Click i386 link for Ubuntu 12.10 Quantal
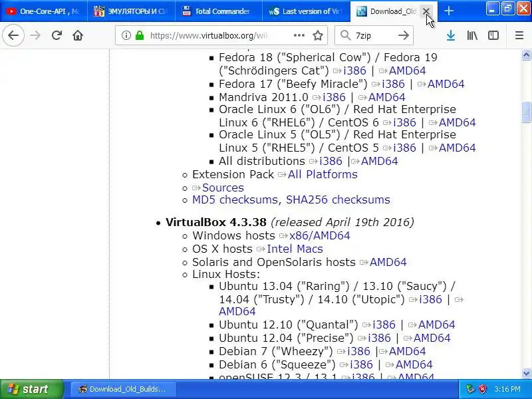Viewport: 532px width, 399px height. pos(384,325)
